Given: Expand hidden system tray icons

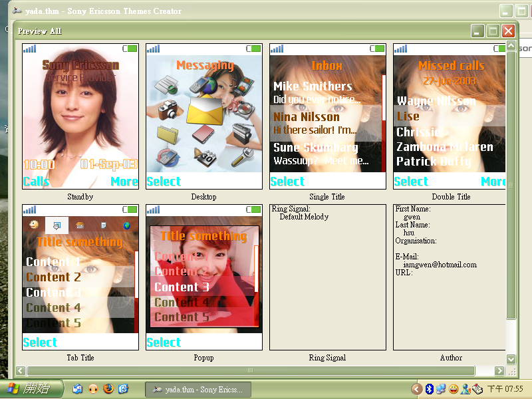Looking at the screenshot, I should [417, 389].
